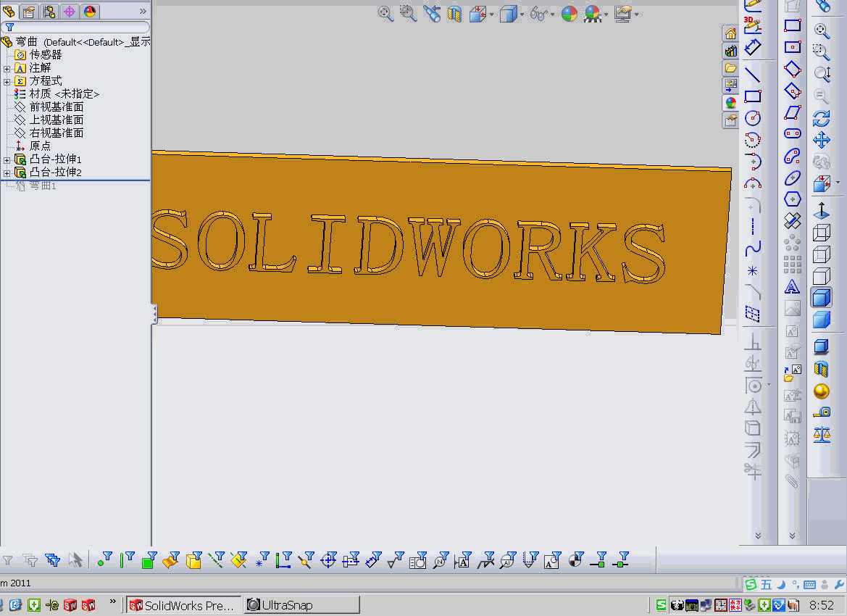The height and width of the screenshot is (616, 847).
Task: Open Mass Properties with scales icon
Action: coord(822,434)
